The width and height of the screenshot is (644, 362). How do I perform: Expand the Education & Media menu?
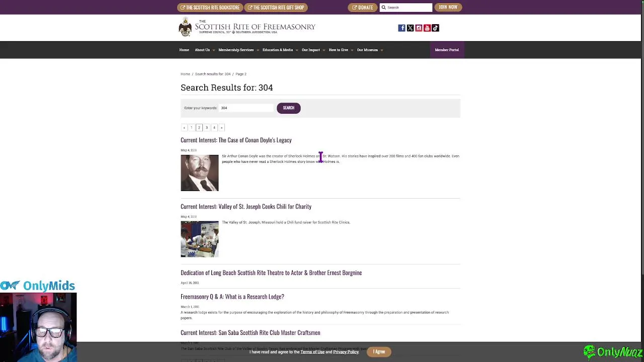[280, 50]
